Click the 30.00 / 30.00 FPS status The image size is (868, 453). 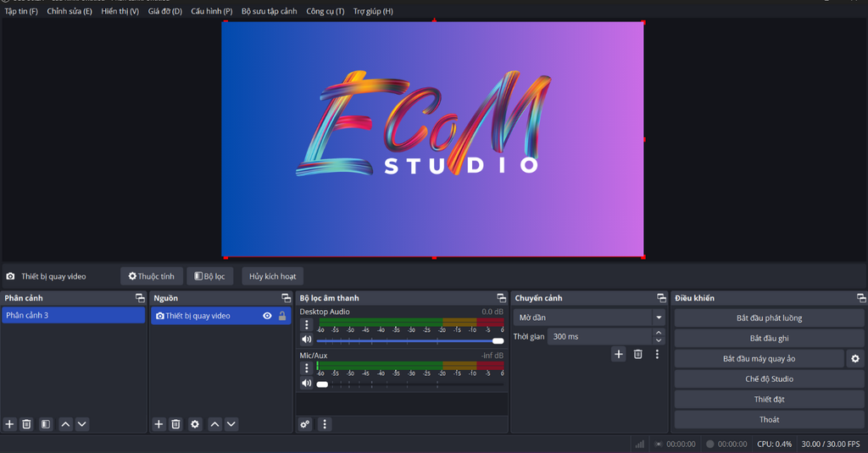pyautogui.click(x=831, y=445)
